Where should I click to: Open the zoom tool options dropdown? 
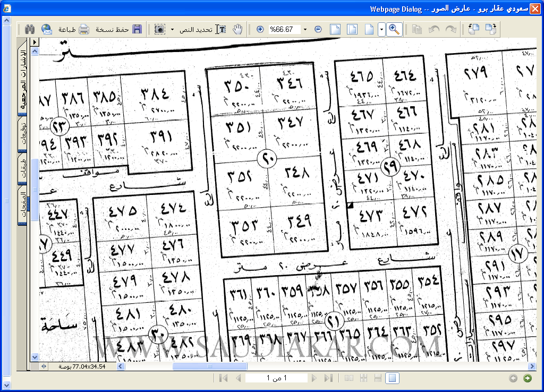(x=381, y=30)
